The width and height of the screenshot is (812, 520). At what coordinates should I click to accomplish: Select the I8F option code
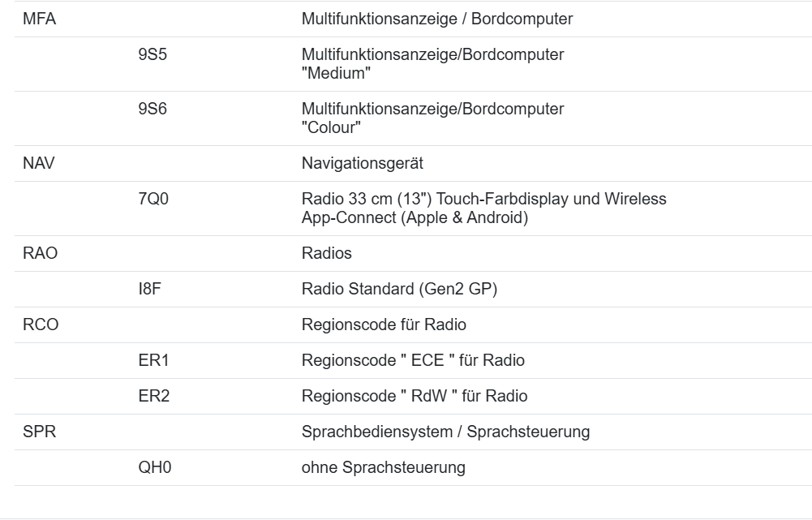(x=150, y=289)
